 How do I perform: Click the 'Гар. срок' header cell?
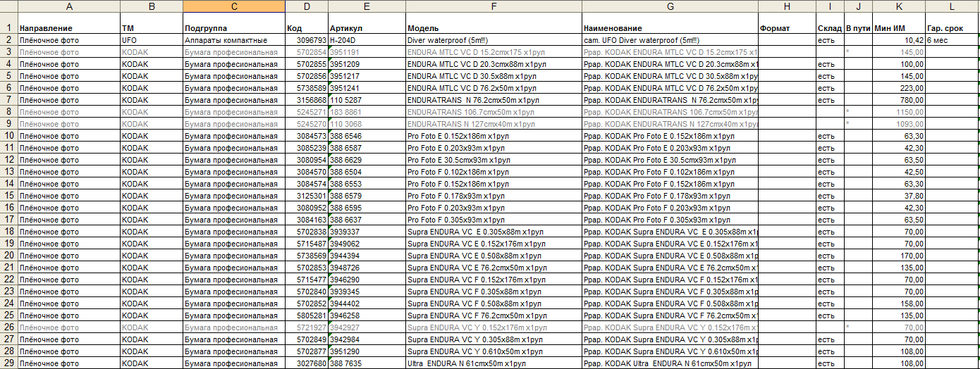pyautogui.click(x=953, y=24)
